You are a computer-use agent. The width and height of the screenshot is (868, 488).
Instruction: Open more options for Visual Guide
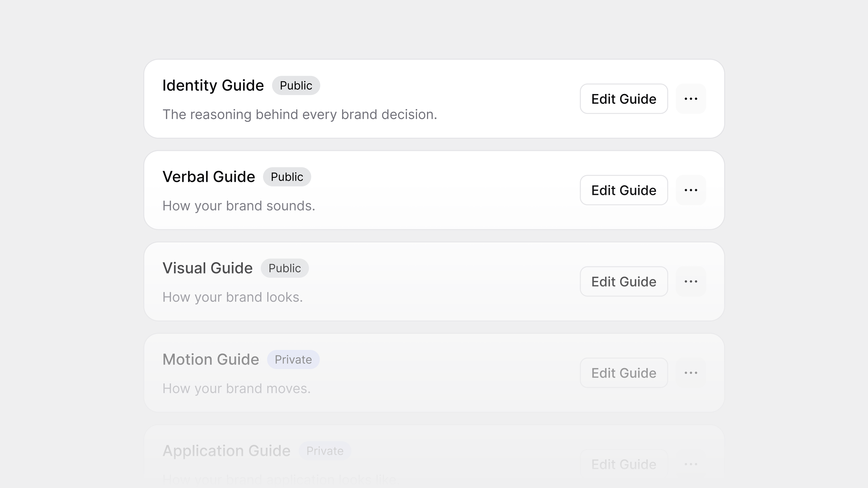pos(691,281)
